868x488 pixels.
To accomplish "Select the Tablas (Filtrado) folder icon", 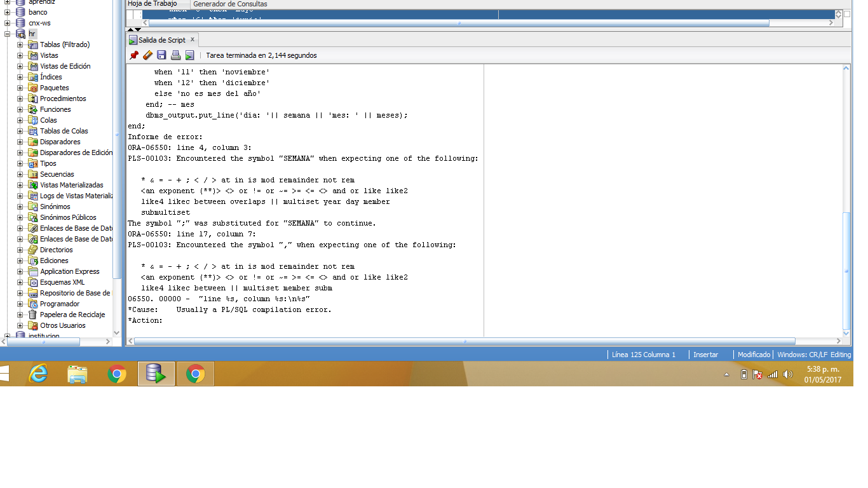I will click(x=33, y=44).
